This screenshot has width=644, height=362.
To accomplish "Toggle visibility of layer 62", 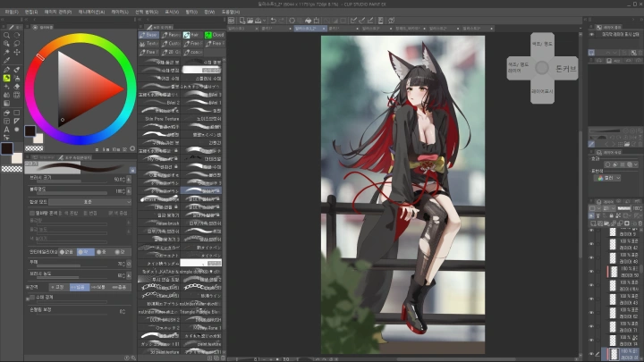I will [x=591, y=313].
